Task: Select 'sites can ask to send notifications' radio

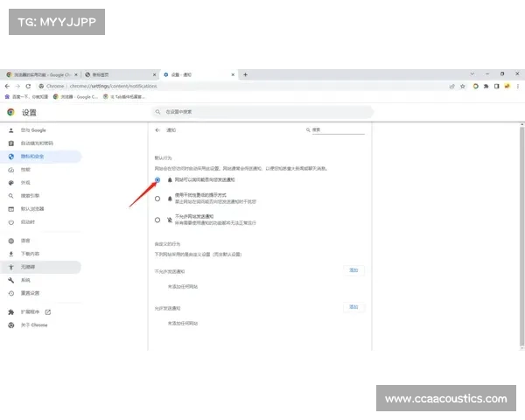Action: pos(157,180)
